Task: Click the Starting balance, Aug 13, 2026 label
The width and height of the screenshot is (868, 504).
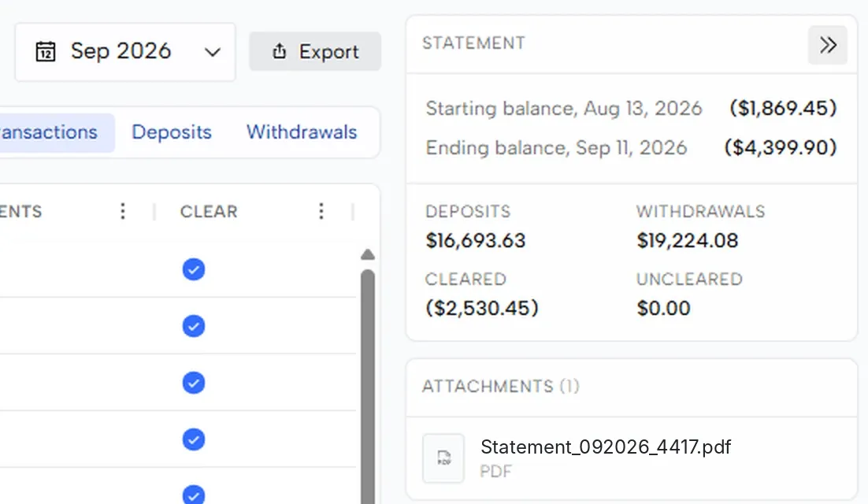Action: tap(564, 109)
